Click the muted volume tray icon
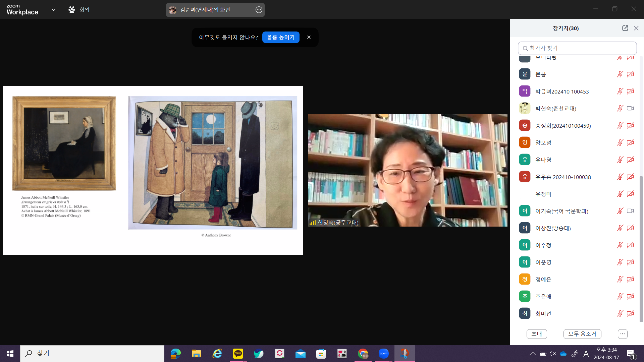This screenshot has height=362, width=644. coord(553,354)
